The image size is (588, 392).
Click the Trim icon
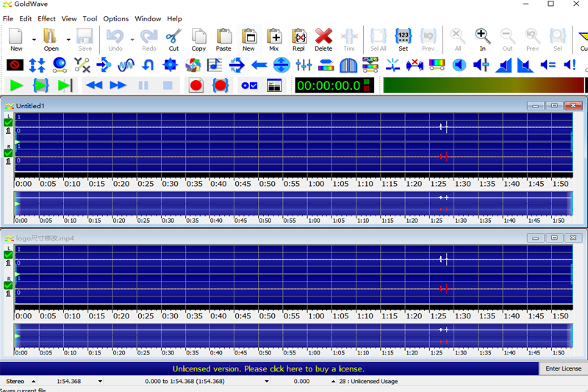coord(348,36)
